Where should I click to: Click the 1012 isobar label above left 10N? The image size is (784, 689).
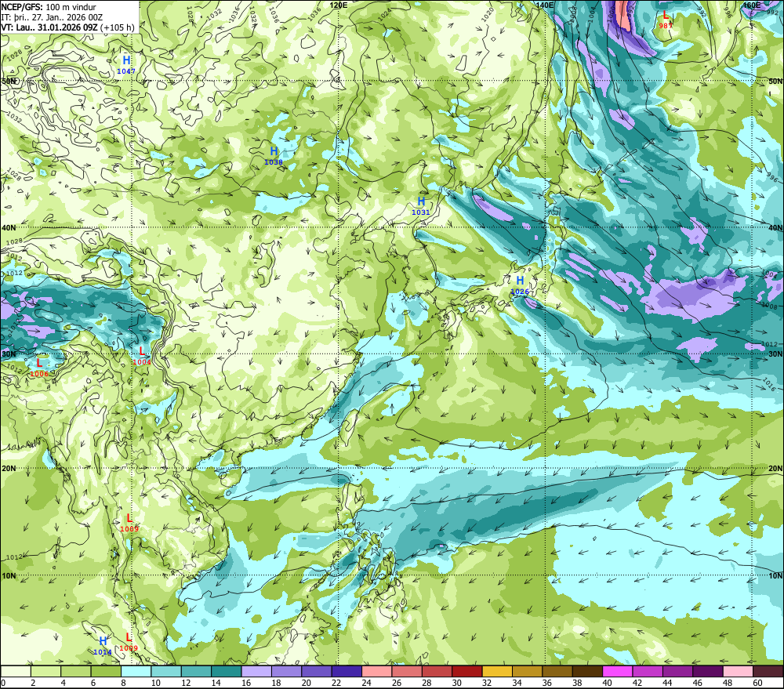(14, 557)
